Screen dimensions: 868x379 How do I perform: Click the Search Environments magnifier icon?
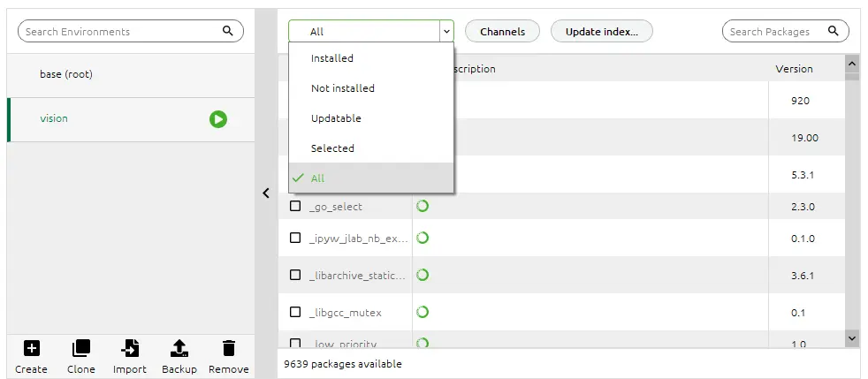228,31
